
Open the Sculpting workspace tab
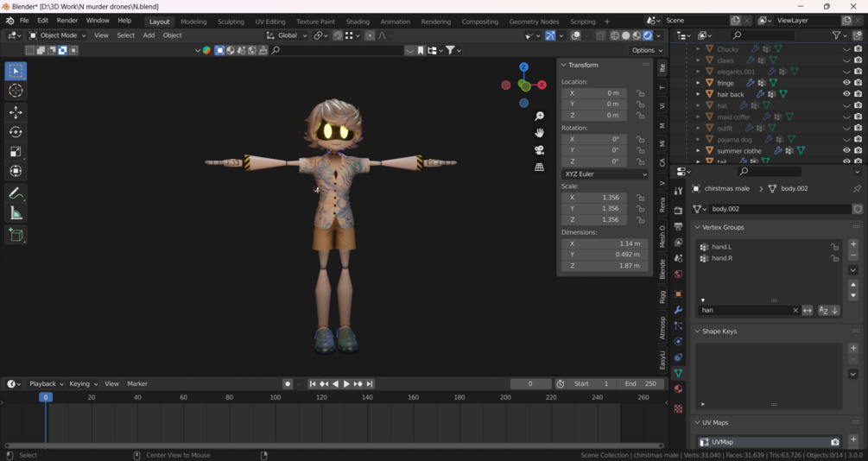coord(231,22)
